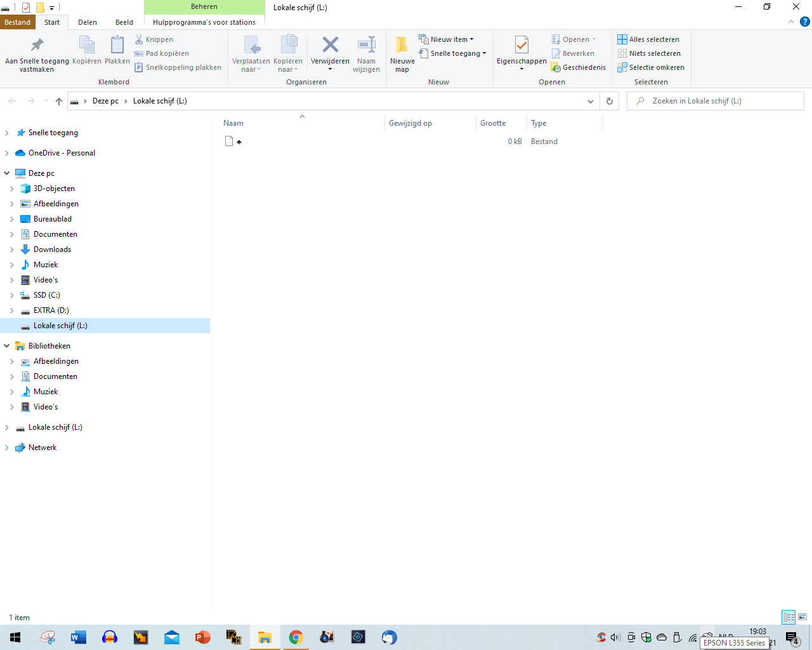Collapse the Deze pc tree node

(x=7, y=173)
